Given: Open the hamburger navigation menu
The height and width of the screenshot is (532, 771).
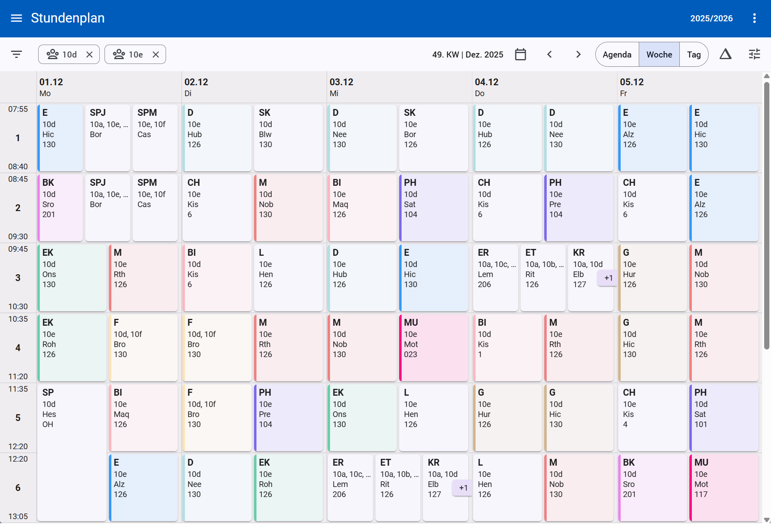Looking at the screenshot, I should click(x=16, y=18).
